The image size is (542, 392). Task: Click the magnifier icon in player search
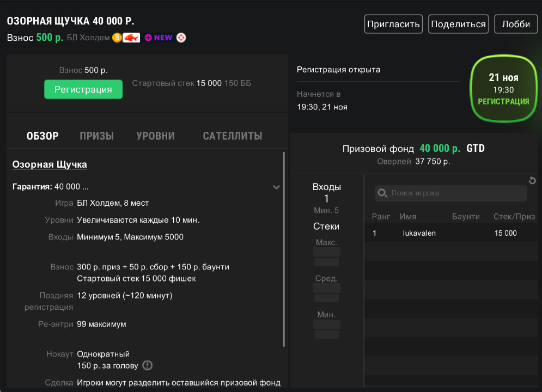click(382, 193)
